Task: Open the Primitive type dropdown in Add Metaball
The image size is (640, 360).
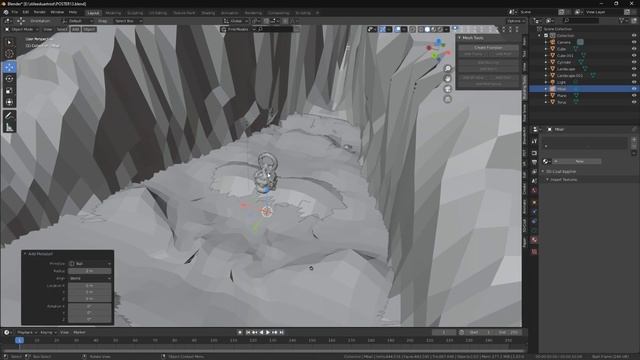Action: pyautogui.click(x=90, y=264)
